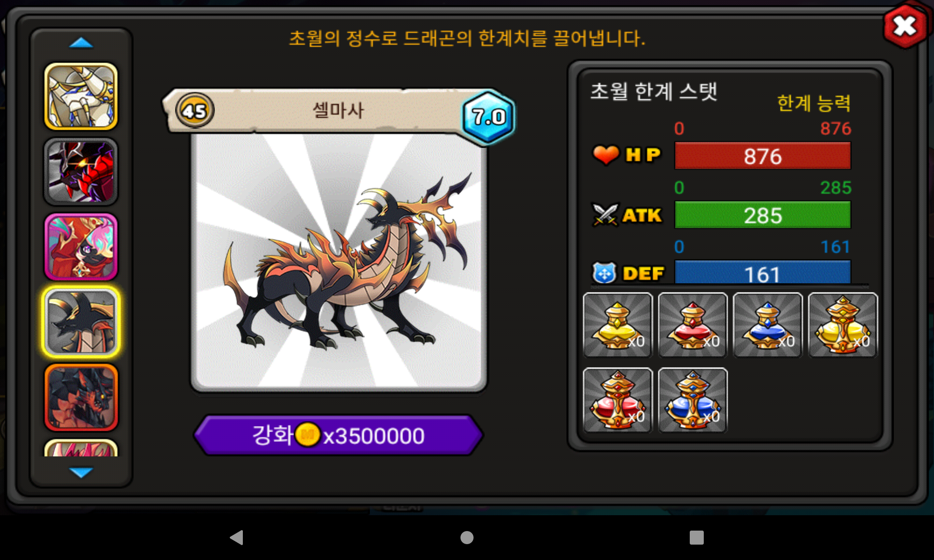Select the large golden essence potion slot
Image resolution: width=934 pixels, height=560 pixels.
(x=843, y=325)
